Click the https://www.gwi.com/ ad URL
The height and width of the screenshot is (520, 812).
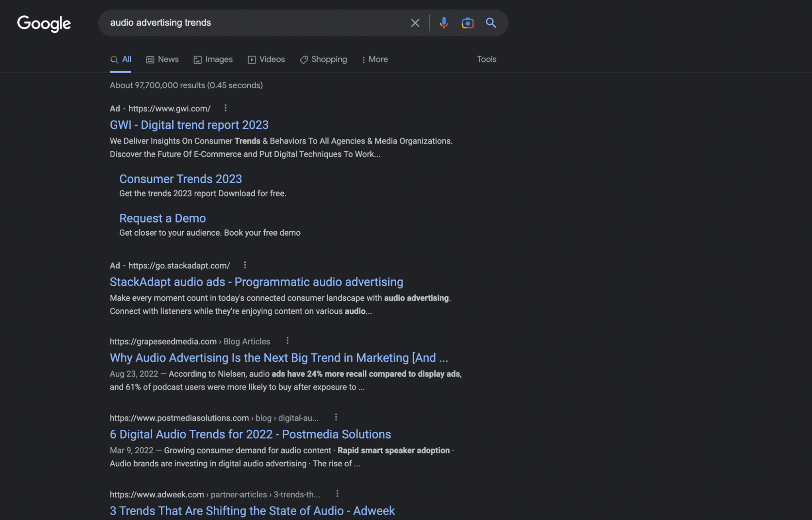(x=169, y=108)
